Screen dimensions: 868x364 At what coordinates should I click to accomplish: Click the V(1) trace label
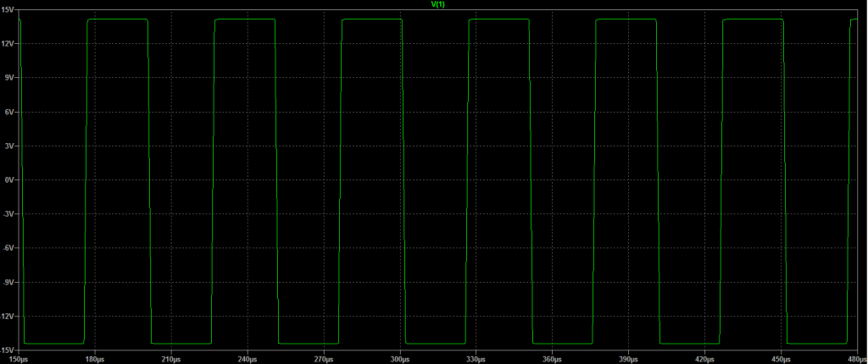point(438,4)
